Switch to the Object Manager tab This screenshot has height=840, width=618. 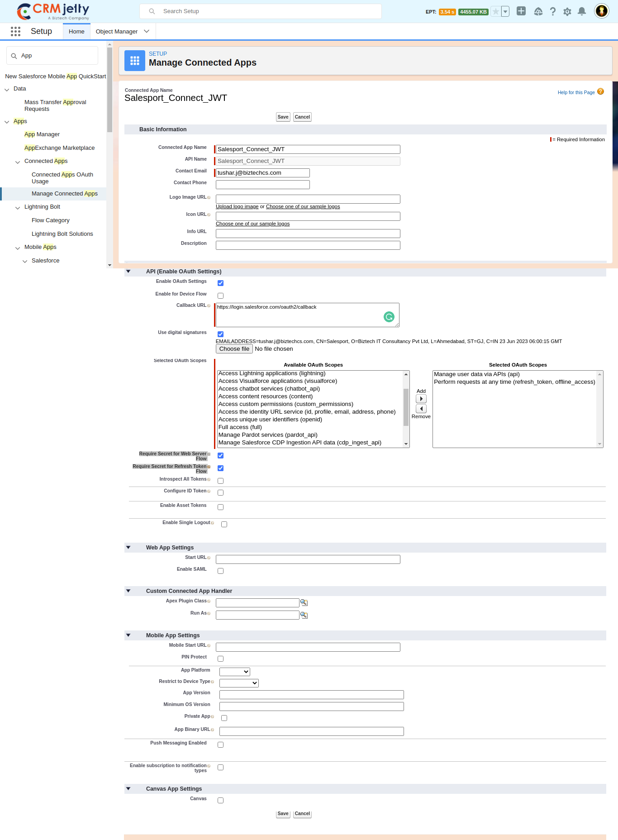[x=117, y=32]
